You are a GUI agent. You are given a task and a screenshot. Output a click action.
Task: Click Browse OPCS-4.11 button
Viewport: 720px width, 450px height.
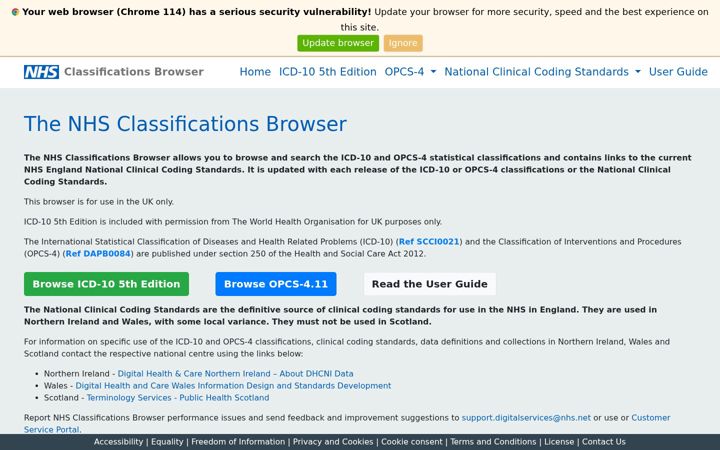tap(276, 284)
